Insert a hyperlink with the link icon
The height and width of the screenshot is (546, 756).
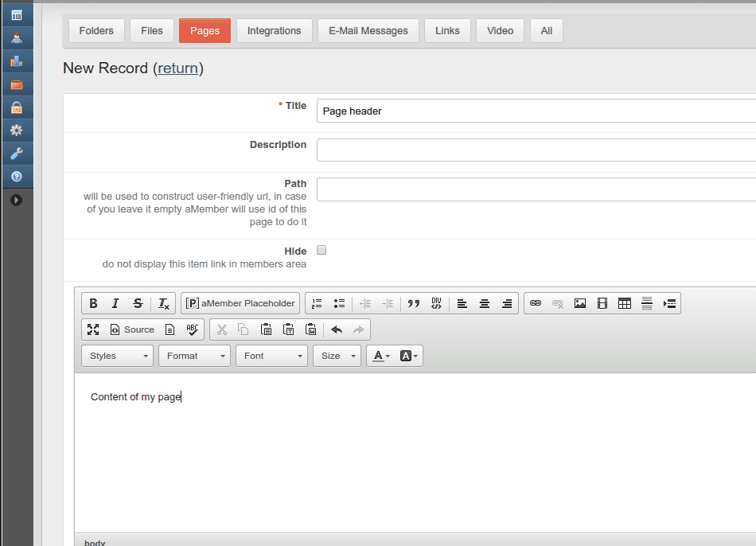(536, 303)
